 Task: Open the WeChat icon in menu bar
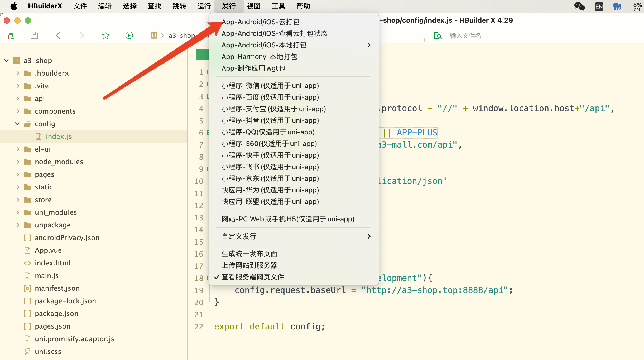[x=579, y=6]
